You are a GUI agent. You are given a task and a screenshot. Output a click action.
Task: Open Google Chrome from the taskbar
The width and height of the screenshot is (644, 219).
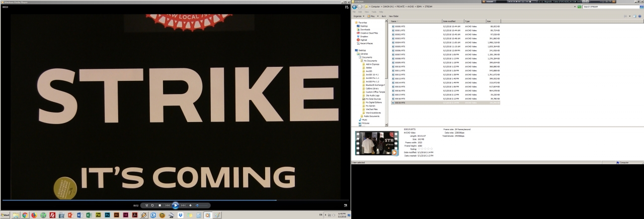(25, 215)
